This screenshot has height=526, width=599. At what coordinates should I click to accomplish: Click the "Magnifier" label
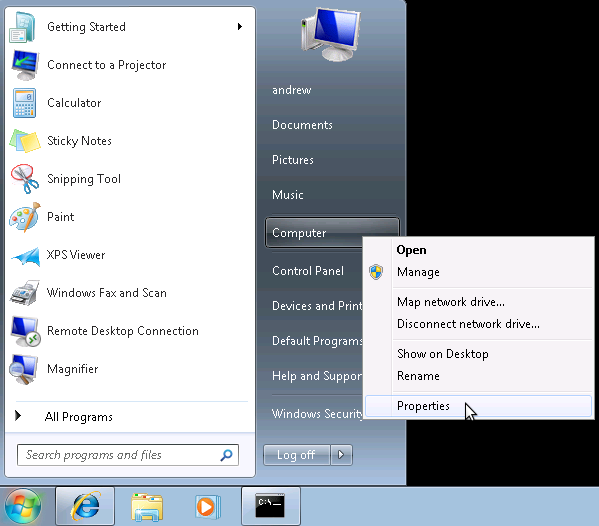coord(73,369)
